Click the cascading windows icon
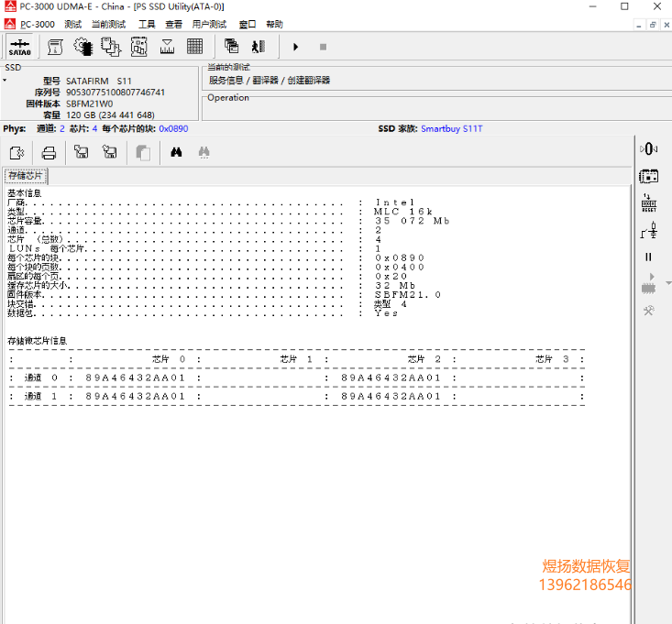 pos(231,46)
